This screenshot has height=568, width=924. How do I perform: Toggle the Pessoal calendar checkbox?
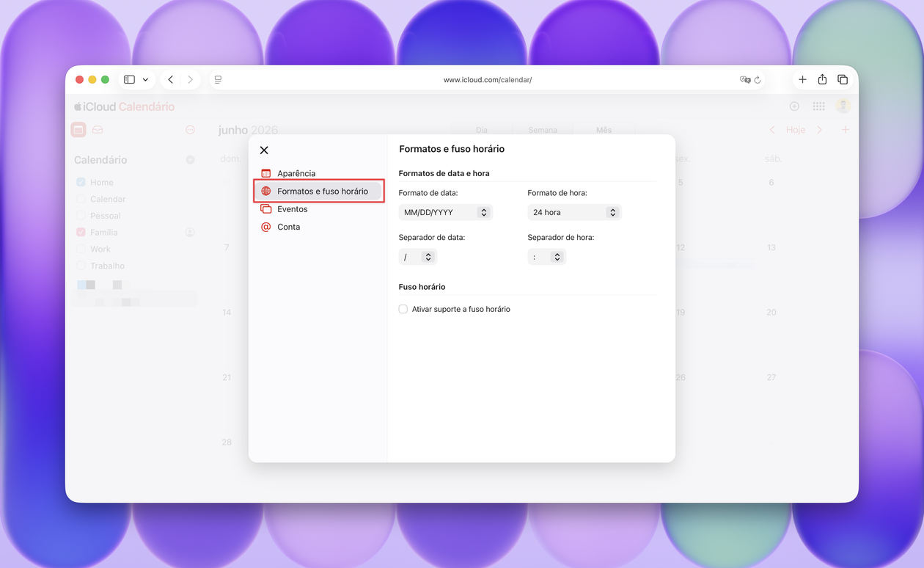(x=81, y=216)
